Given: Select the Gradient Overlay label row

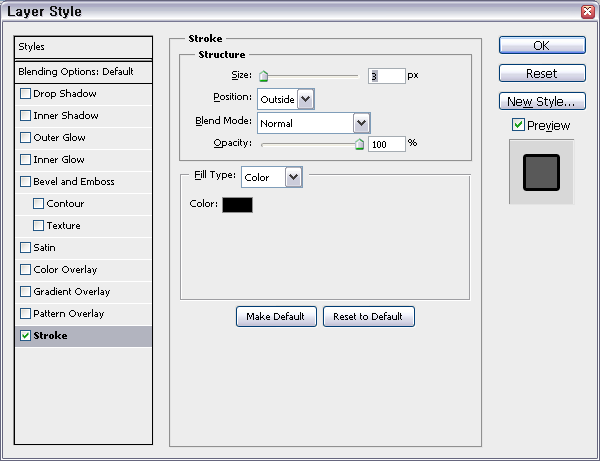Looking at the screenshot, I should 72,292.
